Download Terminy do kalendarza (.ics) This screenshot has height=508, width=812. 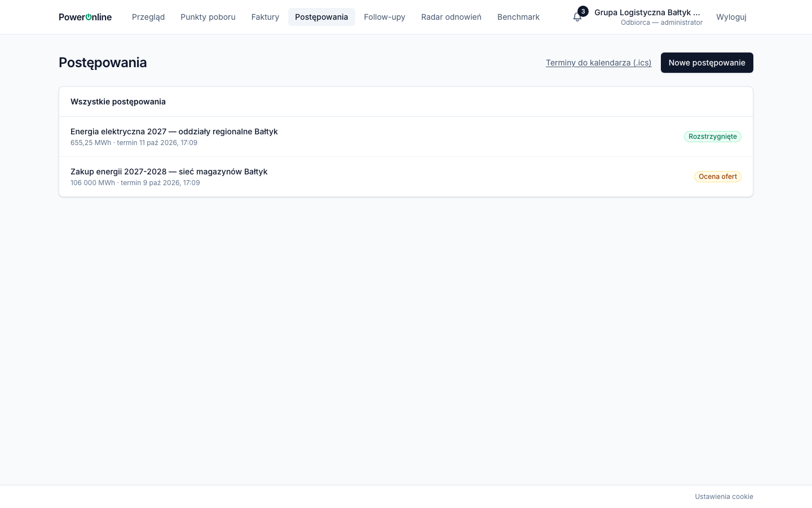(598, 63)
